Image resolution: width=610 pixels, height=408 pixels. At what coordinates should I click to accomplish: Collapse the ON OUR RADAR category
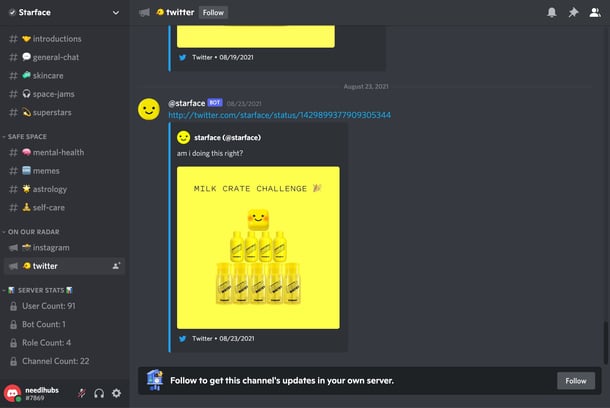click(x=31, y=232)
